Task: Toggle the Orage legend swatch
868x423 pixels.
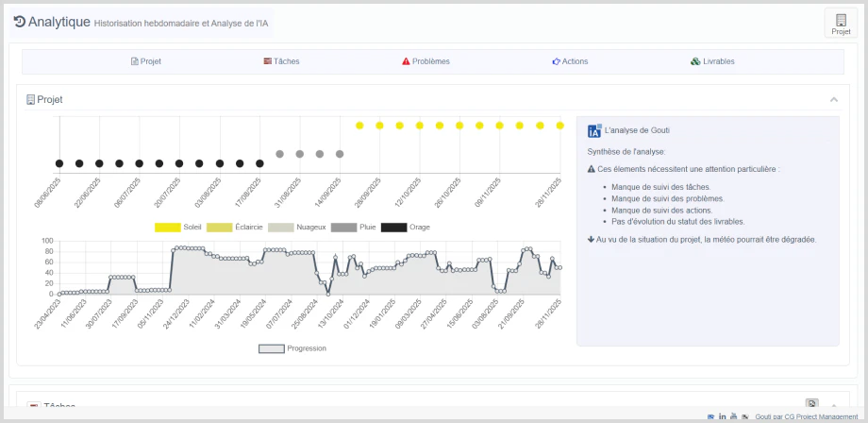Action: click(394, 227)
